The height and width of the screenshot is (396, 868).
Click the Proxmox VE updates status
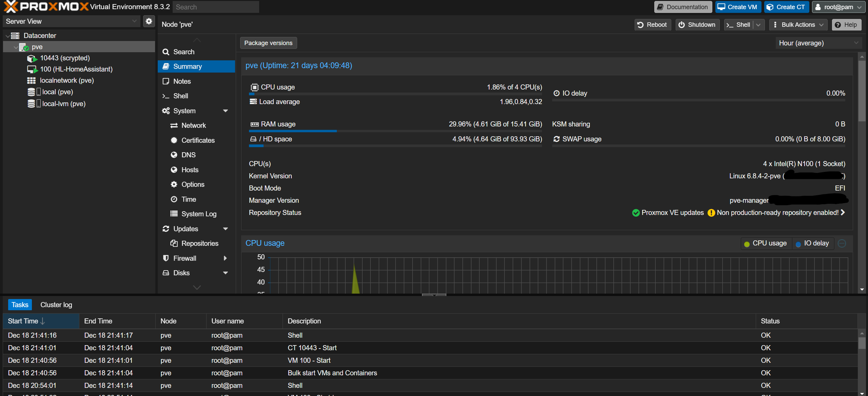(668, 213)
